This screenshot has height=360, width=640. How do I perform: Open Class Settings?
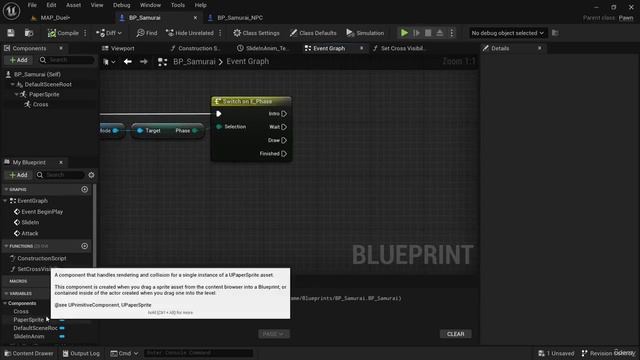[256, 33]
